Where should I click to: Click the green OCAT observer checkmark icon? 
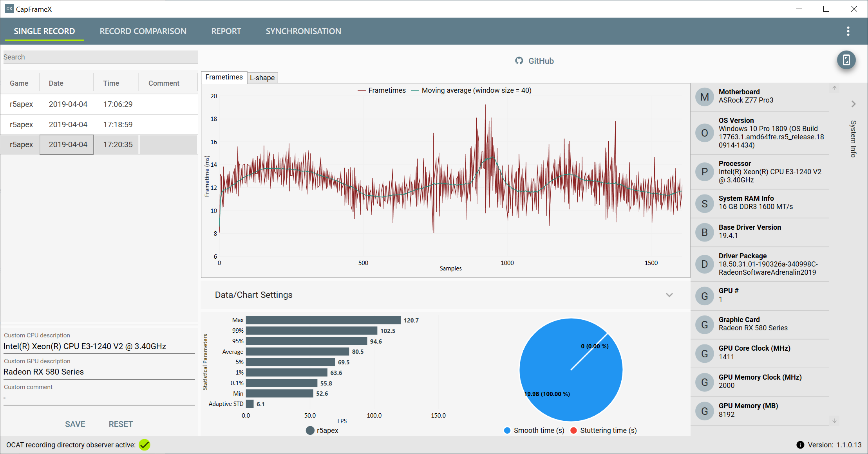pyautogui.click(x=145, y=445)
